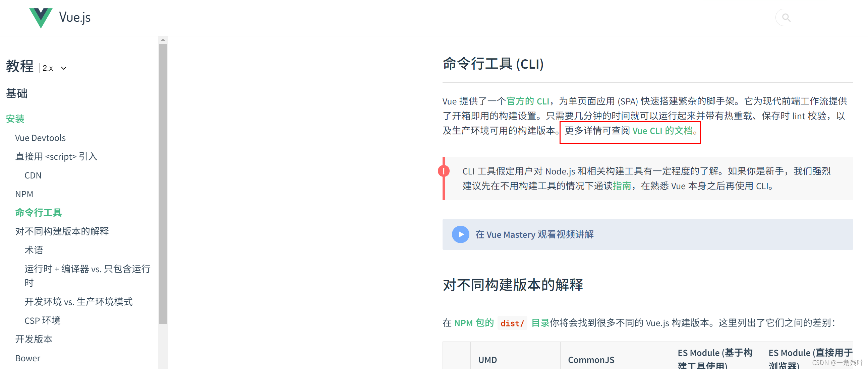Click the search magnifier icon

(786, 17)
